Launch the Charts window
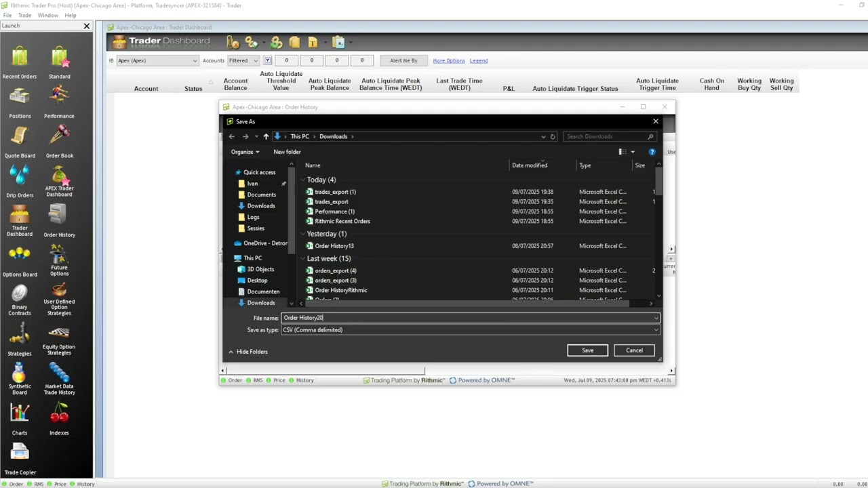Screen dimensions: 868x488 click(x=20, y=419)
